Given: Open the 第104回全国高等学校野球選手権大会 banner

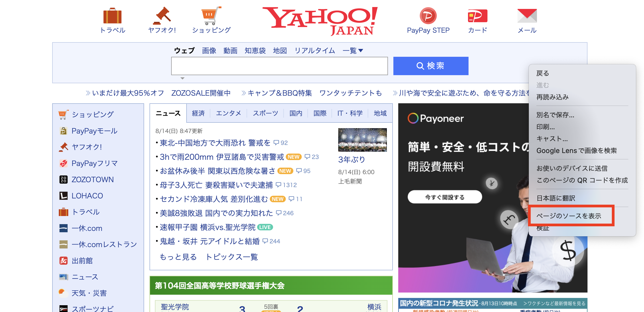Looking at the screenshot, I should coord(271,286).
